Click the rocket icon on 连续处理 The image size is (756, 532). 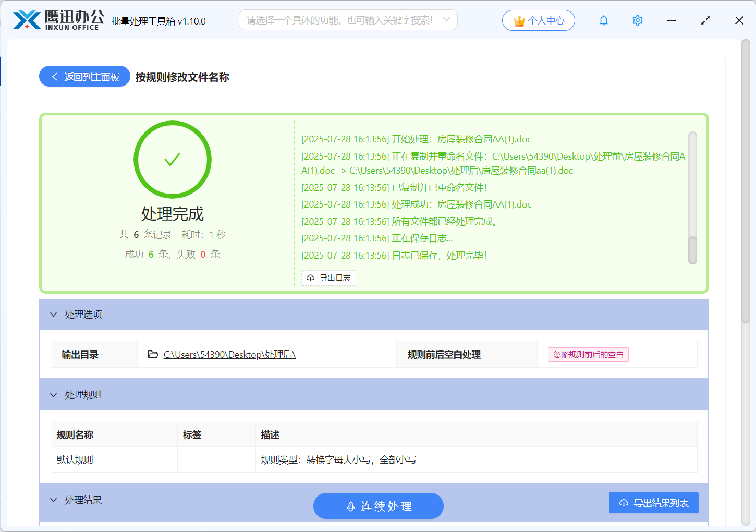351,506
